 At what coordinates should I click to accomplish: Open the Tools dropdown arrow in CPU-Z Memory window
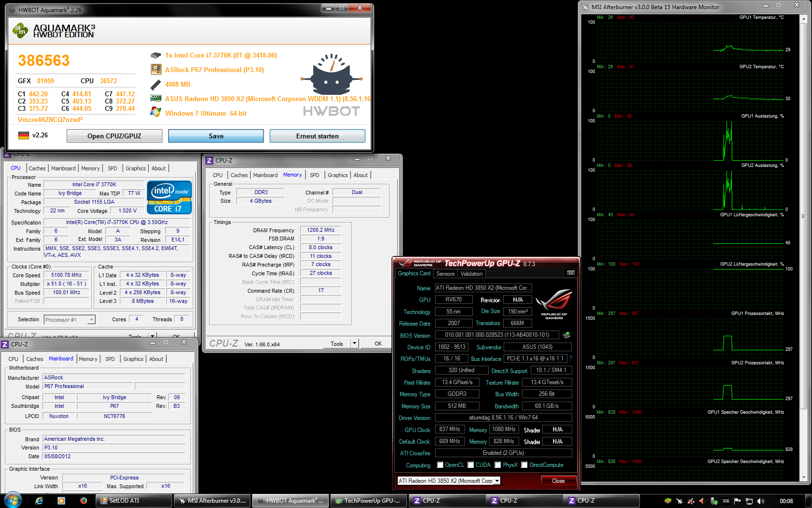point(354,344)
